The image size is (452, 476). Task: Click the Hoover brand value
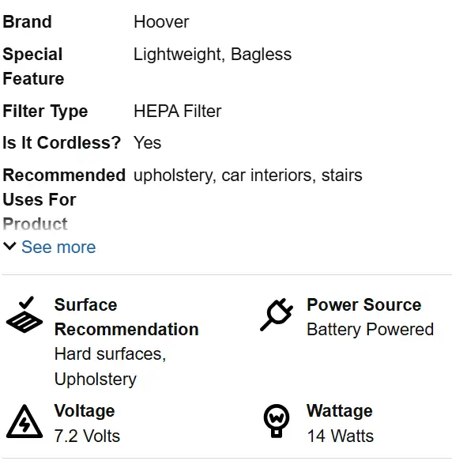point(161,22)
